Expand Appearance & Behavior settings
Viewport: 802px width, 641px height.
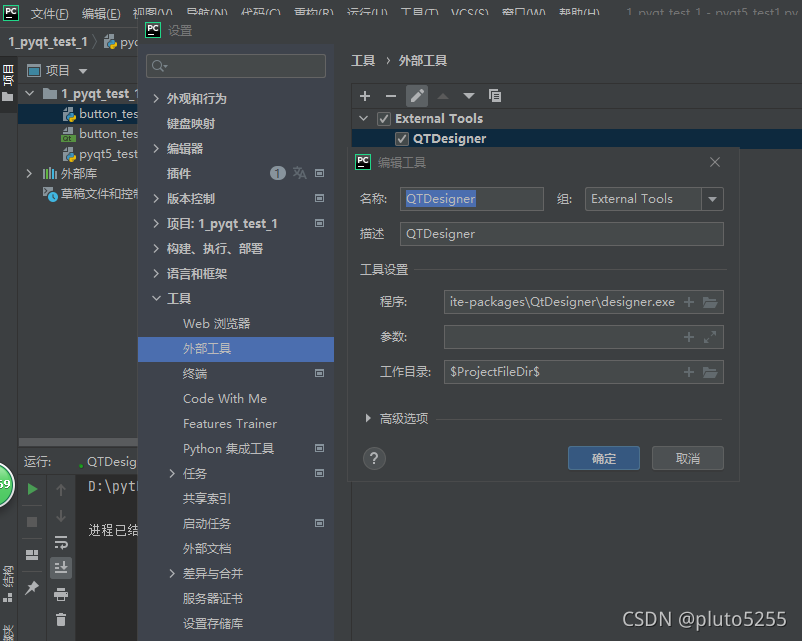click(x=156, y=98)
